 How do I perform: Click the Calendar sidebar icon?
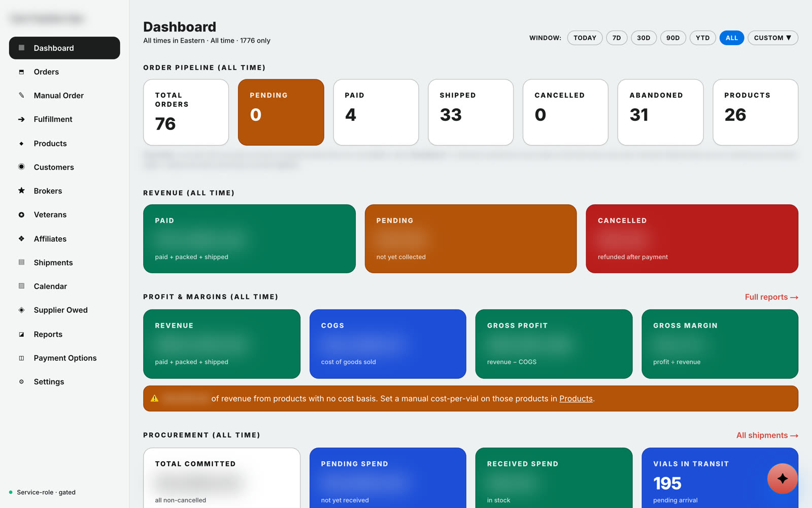click(x=21, y=286)
